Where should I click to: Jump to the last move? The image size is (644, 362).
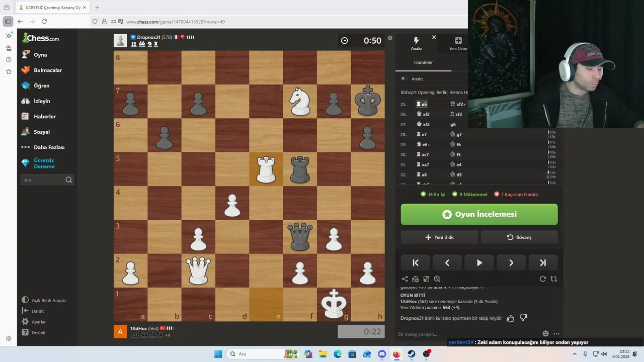pos(543,262)
